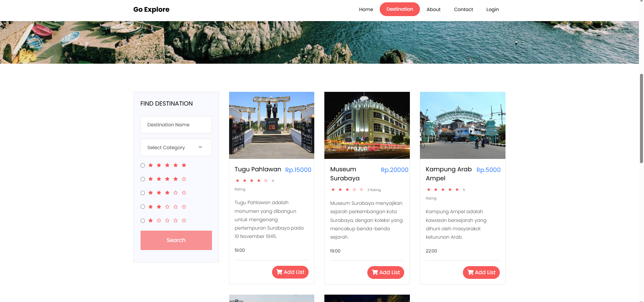
Task: Click the fifth star under Kampung Arab Ampel
Action: point(457,190)
